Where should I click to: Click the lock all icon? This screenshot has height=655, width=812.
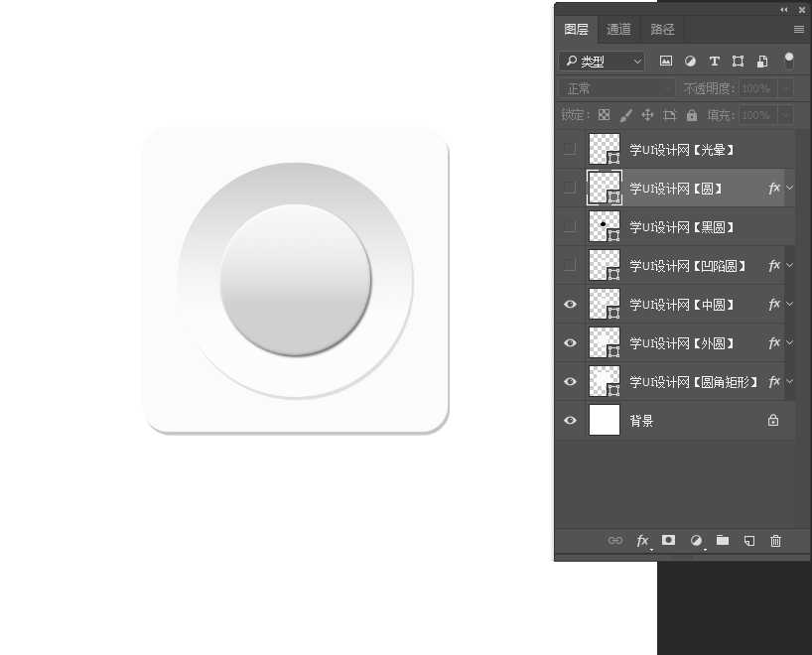click(x=692, y=115)
